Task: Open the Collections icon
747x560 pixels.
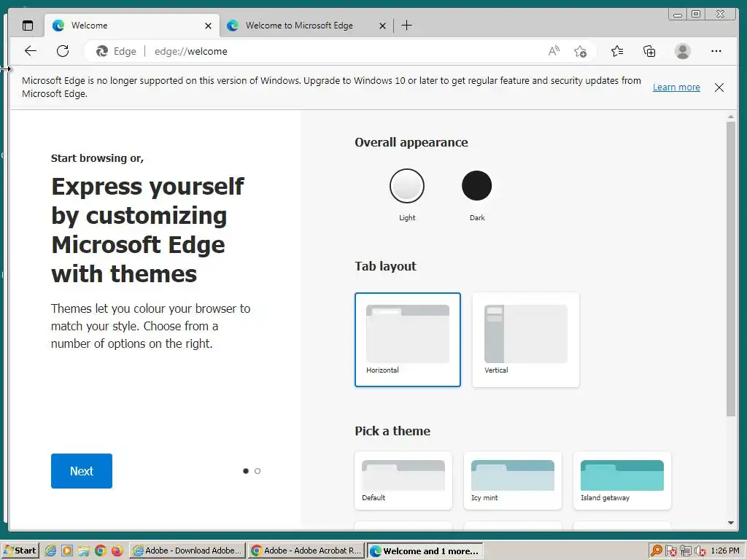Action: 649,51
